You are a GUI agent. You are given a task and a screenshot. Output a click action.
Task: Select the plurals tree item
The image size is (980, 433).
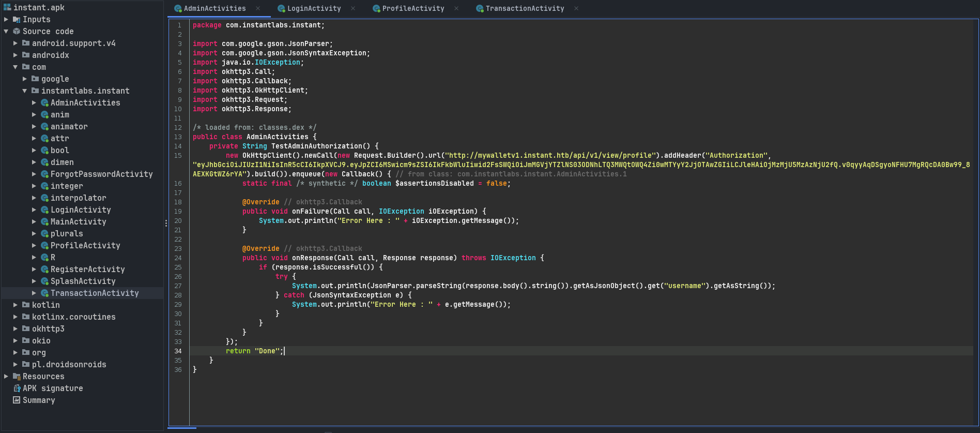click(x=67, y=234)
